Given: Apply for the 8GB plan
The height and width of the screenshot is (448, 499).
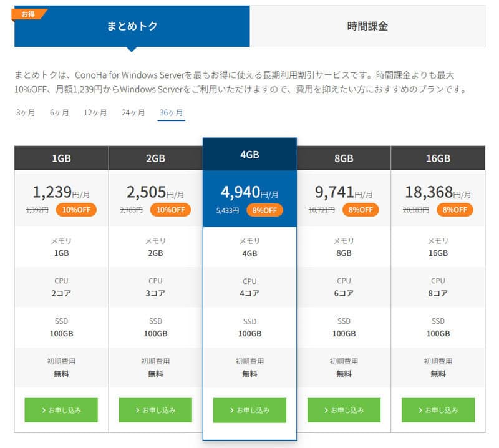Looking at the screenshot, I should (344, 410).
